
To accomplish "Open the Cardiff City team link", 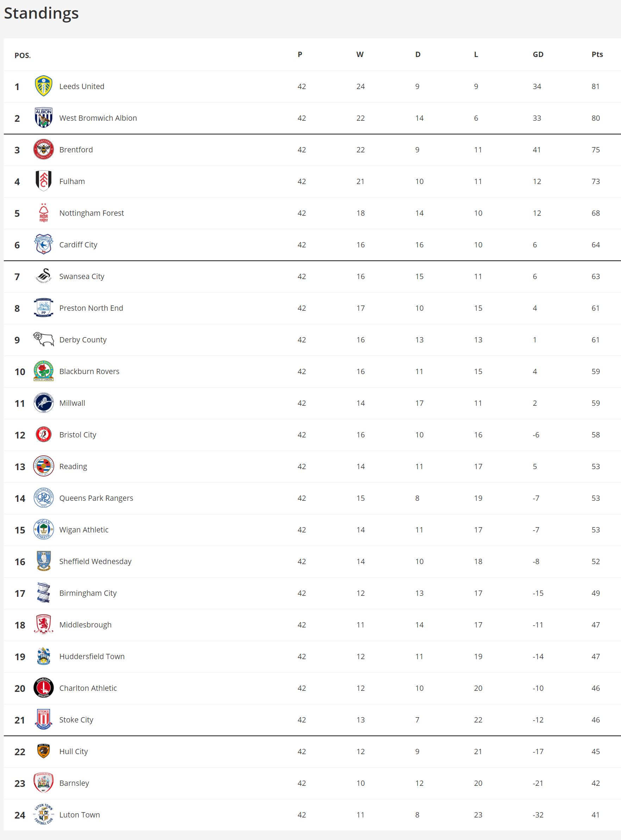I will (x=78, y=245).
